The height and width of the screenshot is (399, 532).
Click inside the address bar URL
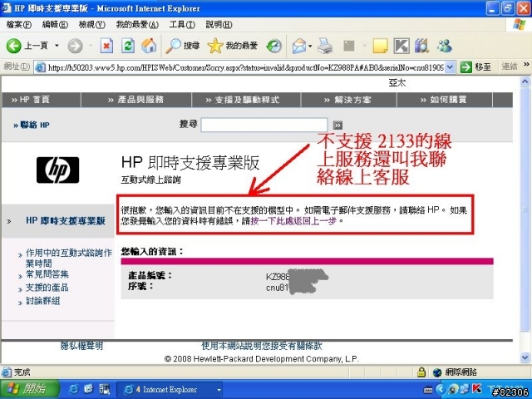246,67
